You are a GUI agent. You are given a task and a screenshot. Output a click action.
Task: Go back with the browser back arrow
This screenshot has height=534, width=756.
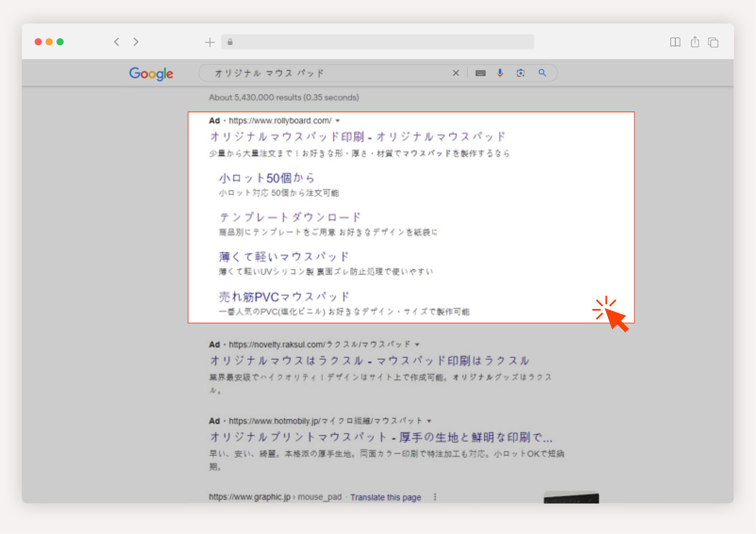click(x=116, y=42)
